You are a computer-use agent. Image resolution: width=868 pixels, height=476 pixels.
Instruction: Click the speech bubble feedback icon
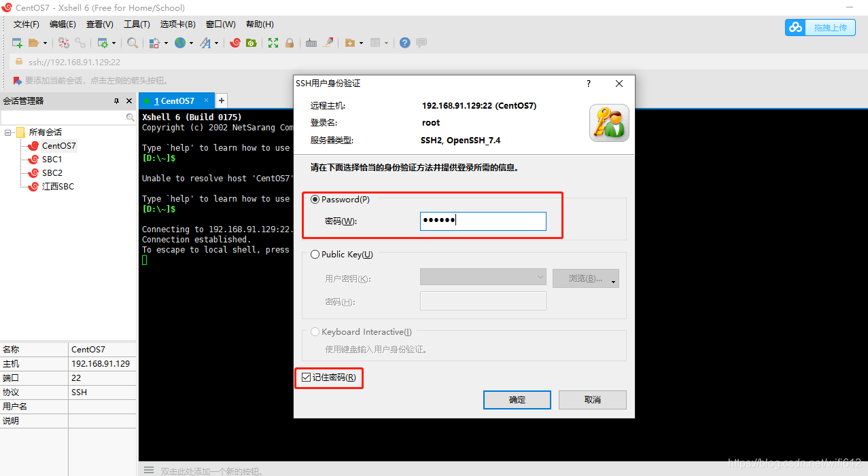pos(421,43)
